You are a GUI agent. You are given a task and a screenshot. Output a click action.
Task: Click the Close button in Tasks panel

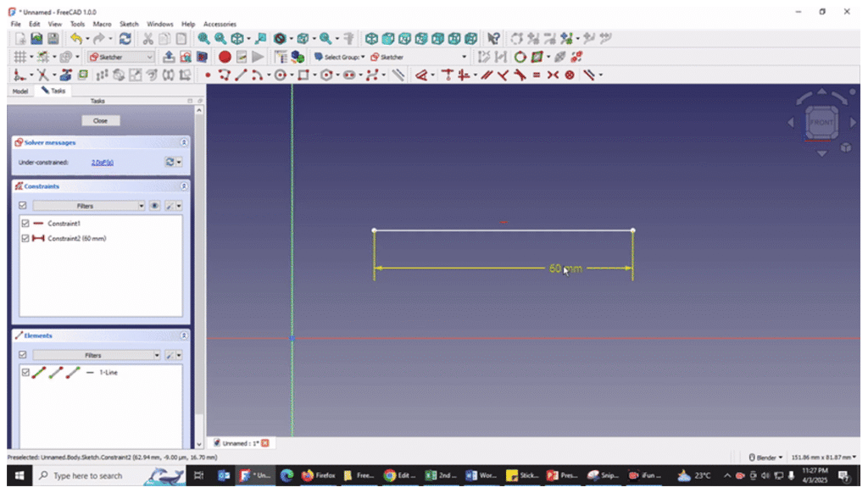[x=100, y=120]
